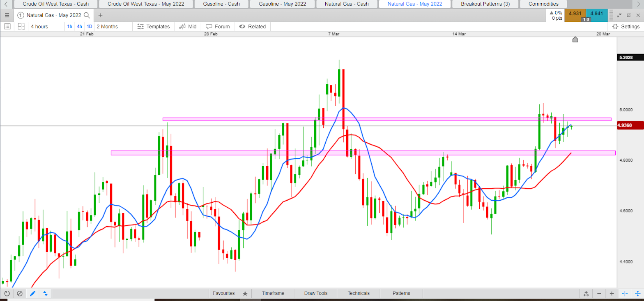Image resolution: width=644 pixels, height=301 pixels.
Task: Click the Natural Gas - May 2022 chart title
Action: pos(54,15)
